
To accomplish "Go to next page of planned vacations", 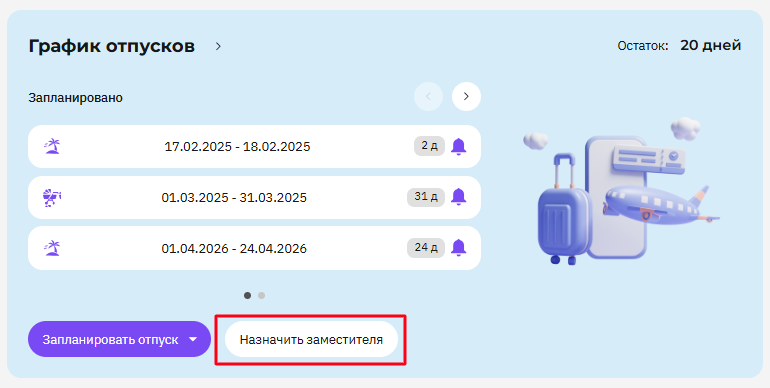I will (466, 96).
